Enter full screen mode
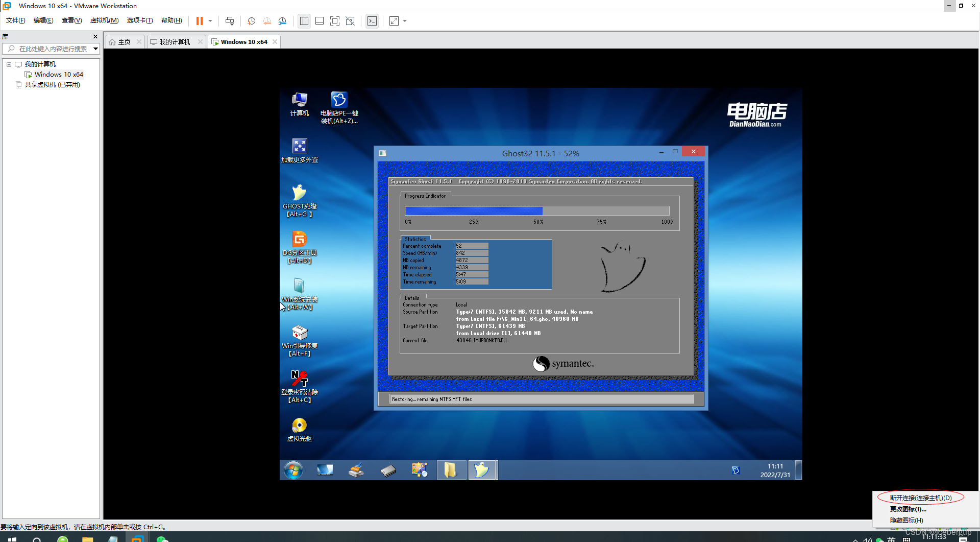The width and height of the screenshot is (980, 542). pyautogui.click(x=335, y=21)
